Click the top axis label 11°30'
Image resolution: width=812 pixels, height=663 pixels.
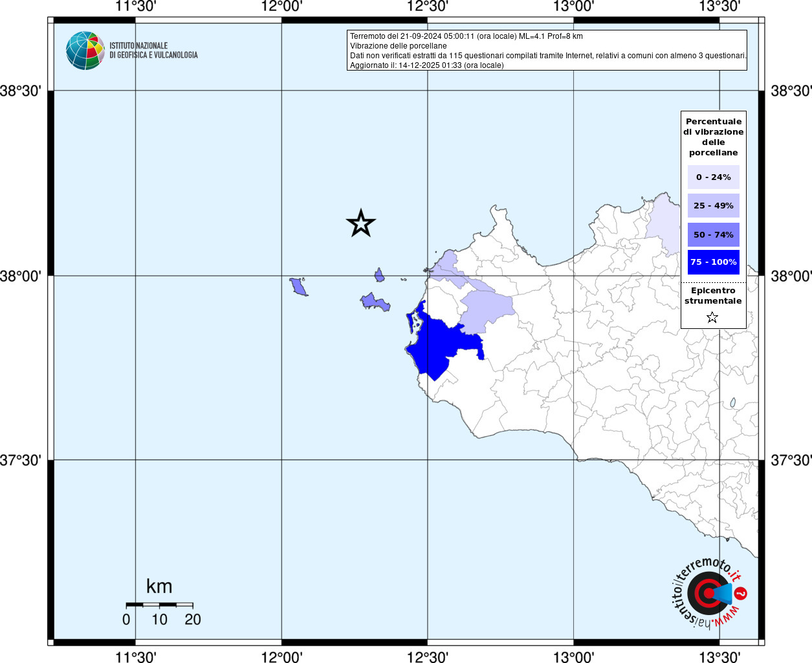click(x=135, y=6)
